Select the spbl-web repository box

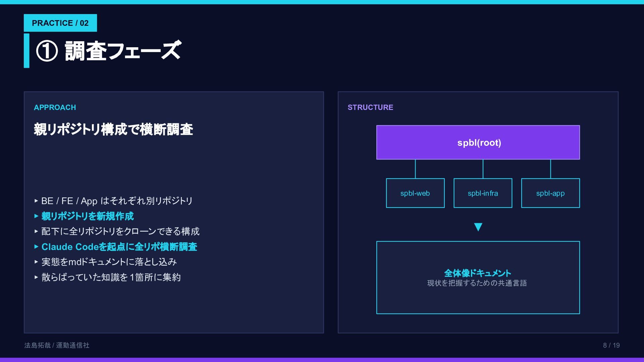click(415, 193)
